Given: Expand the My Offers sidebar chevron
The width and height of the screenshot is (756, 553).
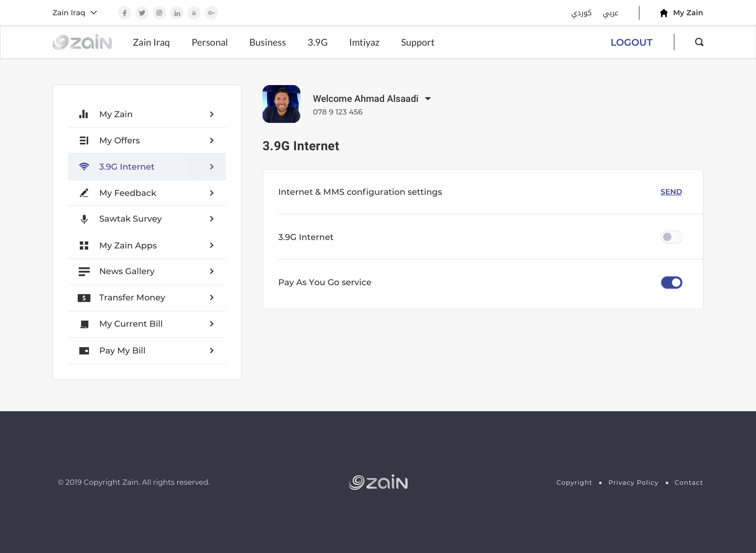Looking at the screenshot, I should pos(212,140).
